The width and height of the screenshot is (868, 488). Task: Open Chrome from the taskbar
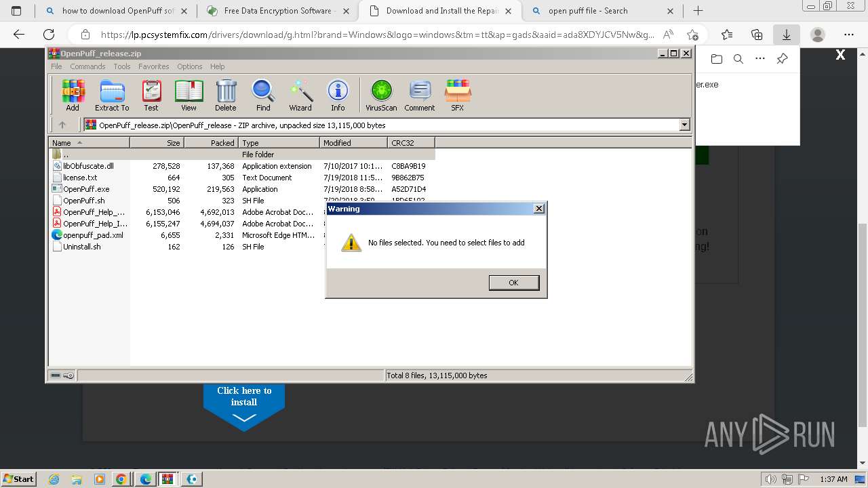point(121,479)
